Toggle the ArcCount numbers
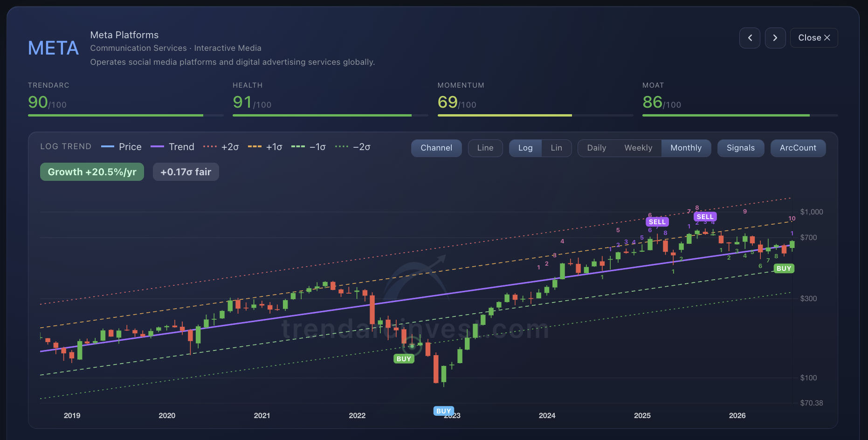This screenshot has height=440, width=868. (x=798, y=148)
